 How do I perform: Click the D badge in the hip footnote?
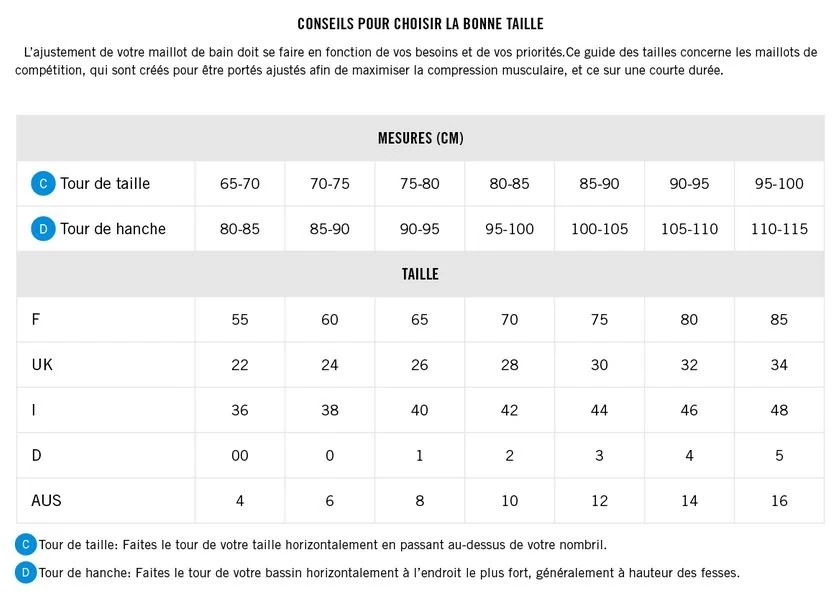pos(26,573)
